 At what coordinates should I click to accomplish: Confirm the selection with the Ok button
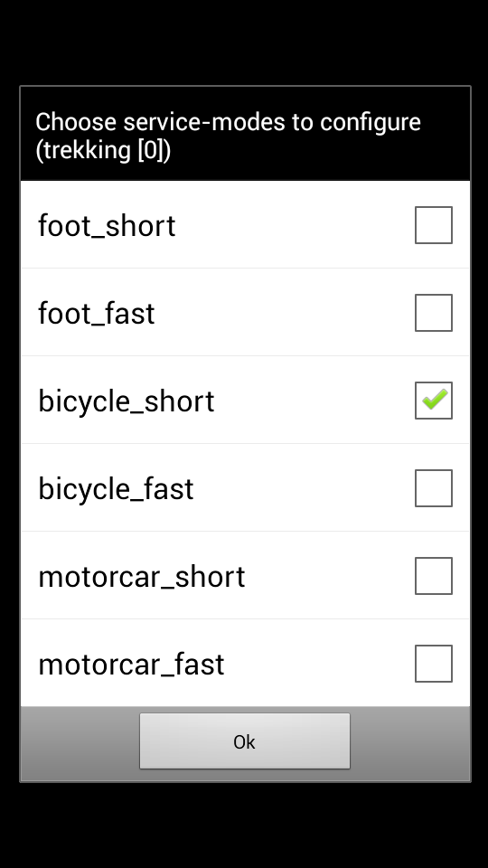pos(245,741)
